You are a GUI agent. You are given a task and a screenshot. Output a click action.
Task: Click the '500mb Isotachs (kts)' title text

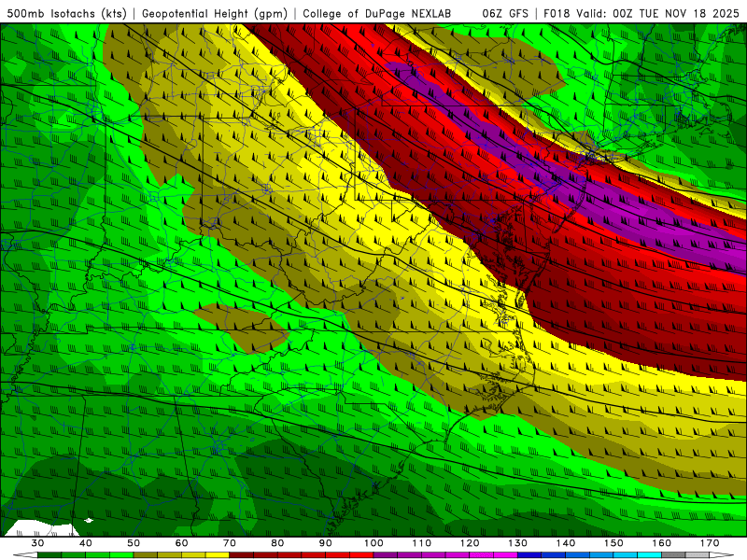[x=66, y=14]
